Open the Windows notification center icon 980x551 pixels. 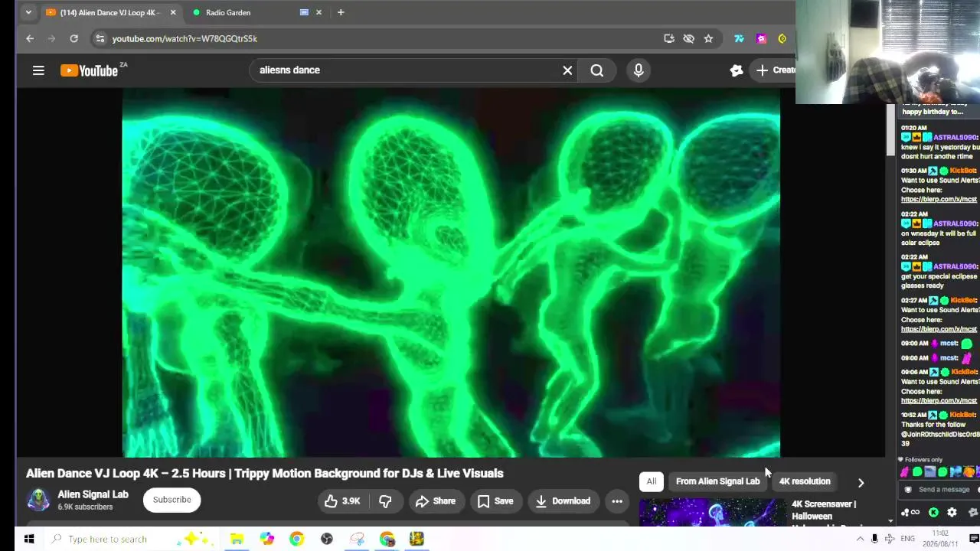(974, 539)
